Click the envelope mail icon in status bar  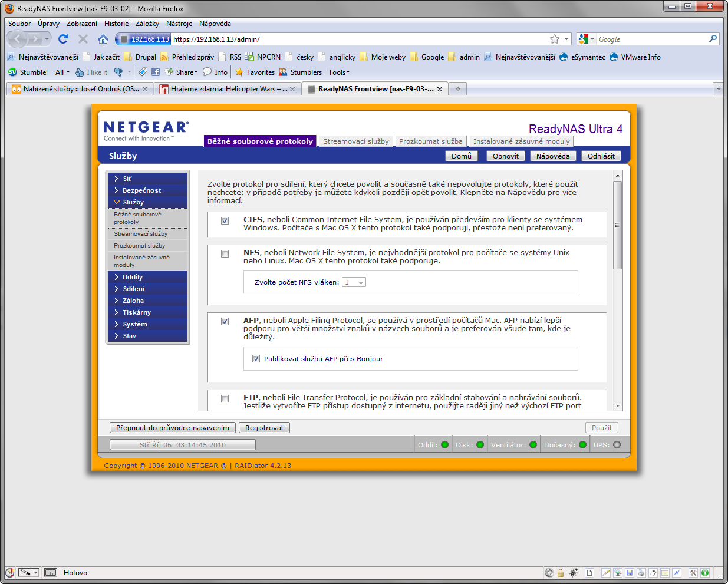[x=665, y=573]
